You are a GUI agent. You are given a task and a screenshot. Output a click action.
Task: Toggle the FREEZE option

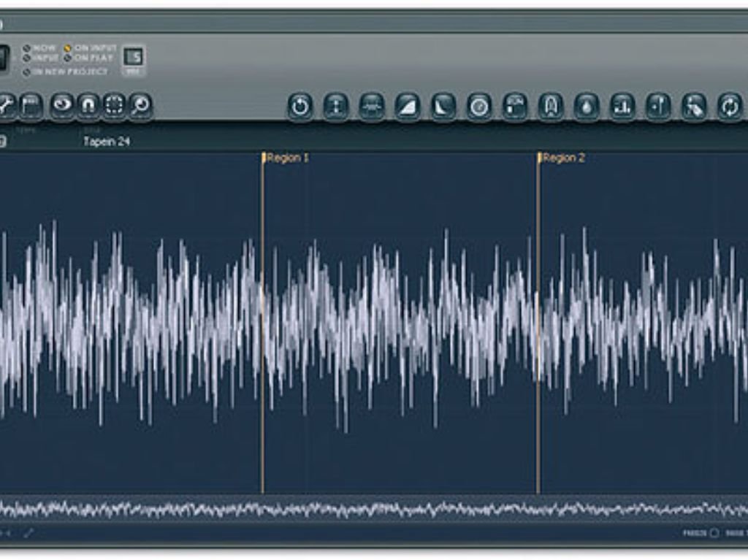(x=701, y=533)
